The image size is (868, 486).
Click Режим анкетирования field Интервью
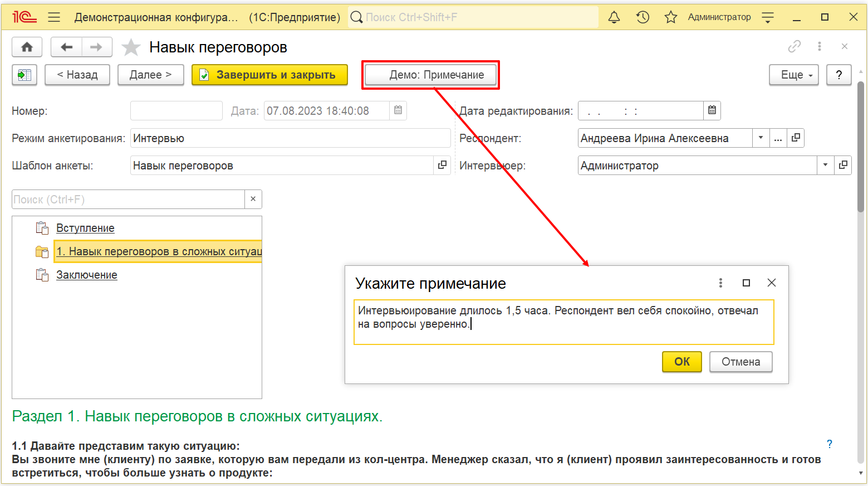pyautogui.click(x=291, y=138)
